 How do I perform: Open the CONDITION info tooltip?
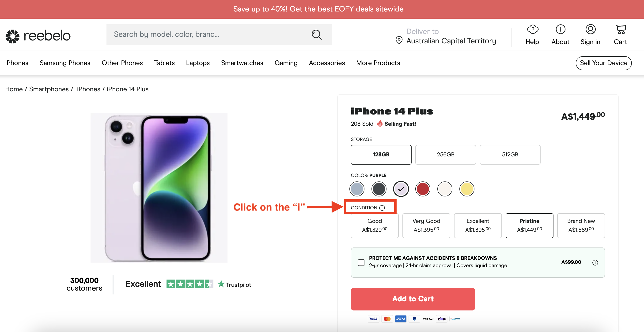382,207
